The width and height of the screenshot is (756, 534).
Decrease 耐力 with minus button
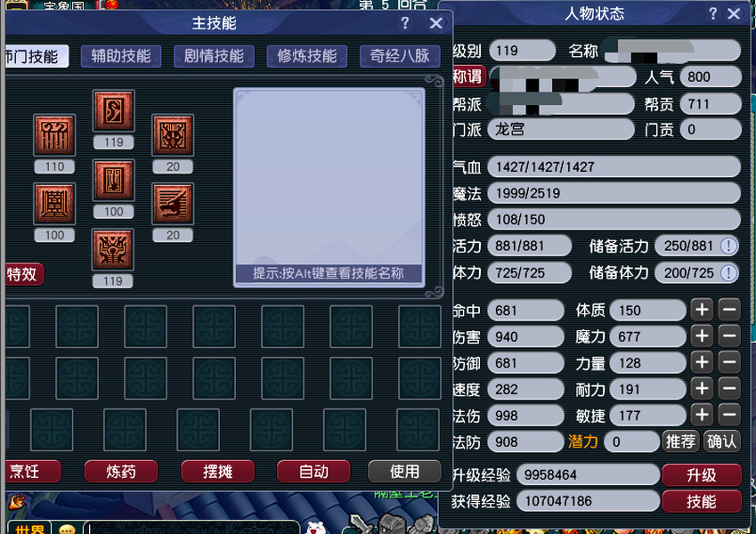click(729, 388)
